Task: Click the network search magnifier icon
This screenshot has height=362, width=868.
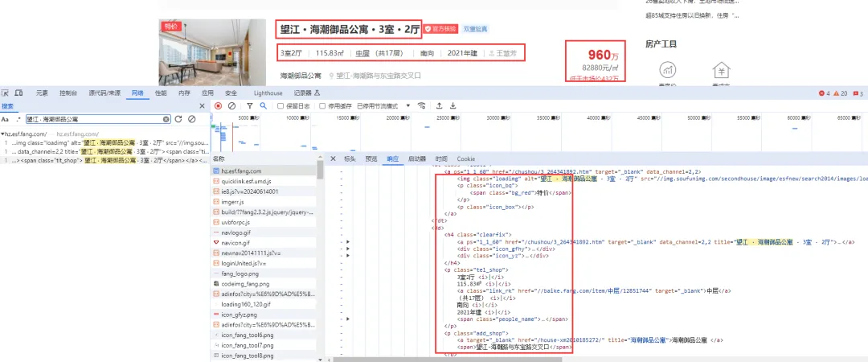Action: (x=264, y=106)
